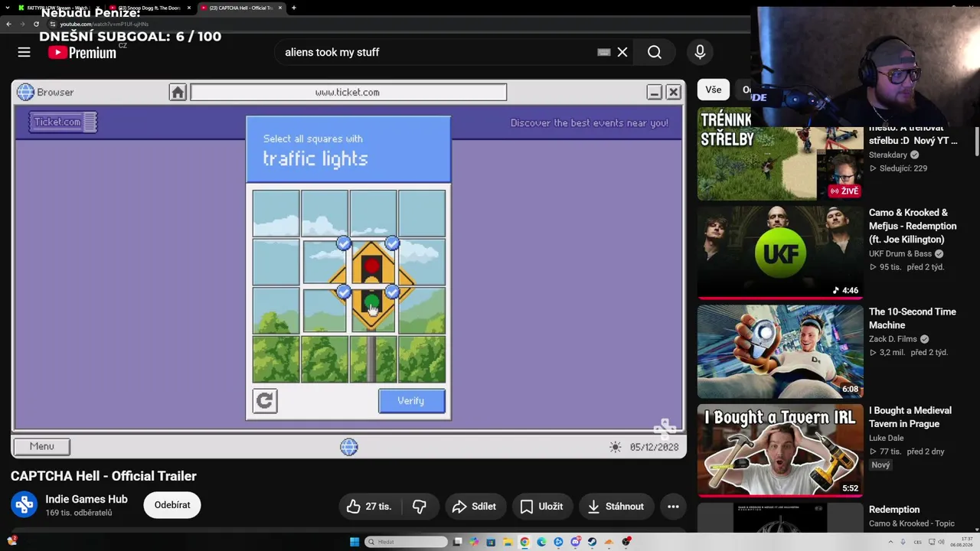
Task: Select the Vše filter chip
Action: [x=714, y=90]
